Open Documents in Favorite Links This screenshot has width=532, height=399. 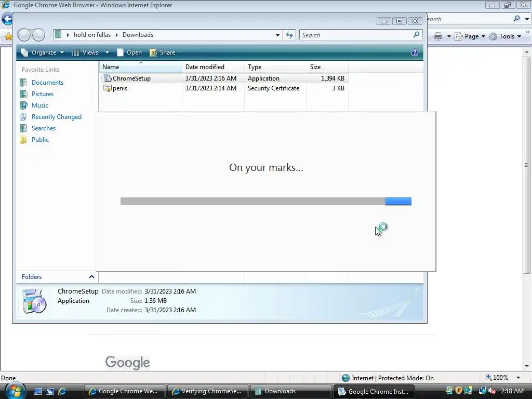click(x=47, y=83)
